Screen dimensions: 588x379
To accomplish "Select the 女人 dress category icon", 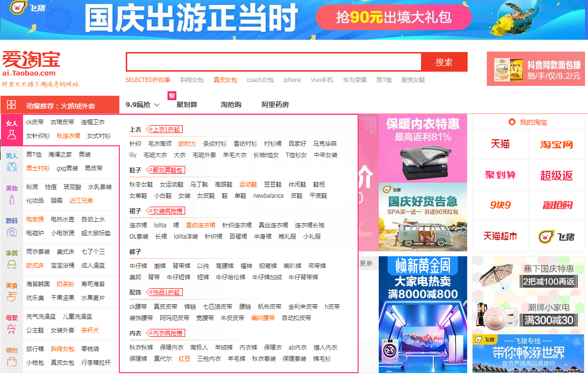I will (x=12, y=135).
